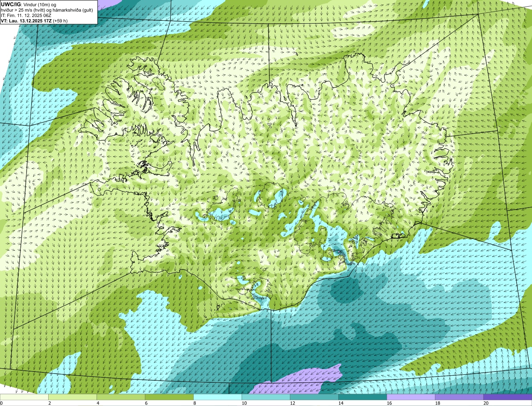Pick the 12–14 m/s teal legend swatch
The height and width of the screenshot is (406, 532).
[x=314, y=397]
